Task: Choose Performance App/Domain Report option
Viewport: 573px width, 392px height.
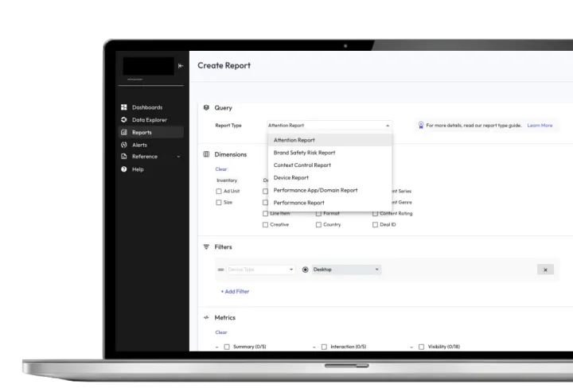Action: tap(330, 190)
